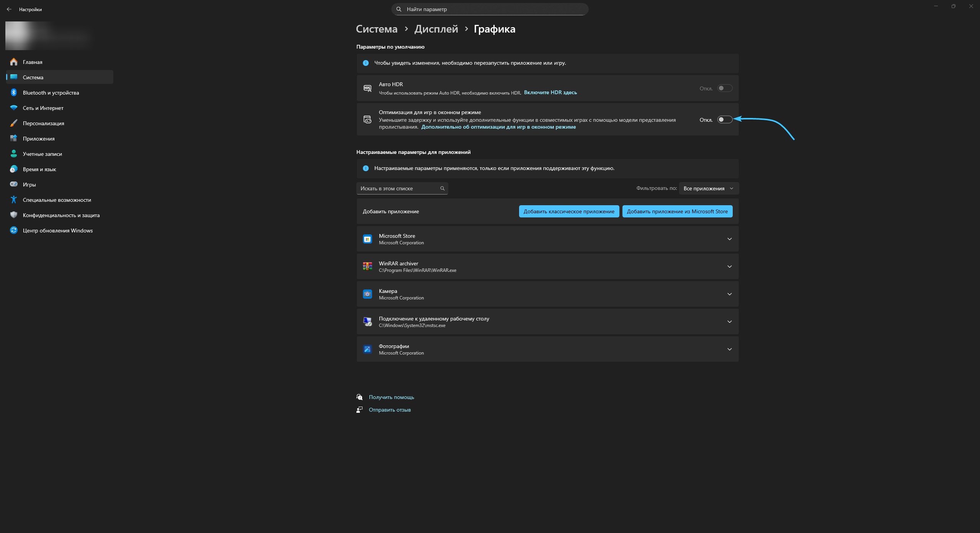Open the Приложения settings section
This screenshot has width=980, height=533.
(39, 139)
